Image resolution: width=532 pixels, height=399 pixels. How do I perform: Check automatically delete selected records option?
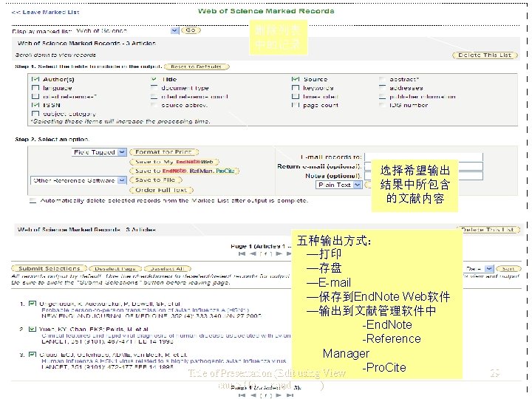point(33,200)
